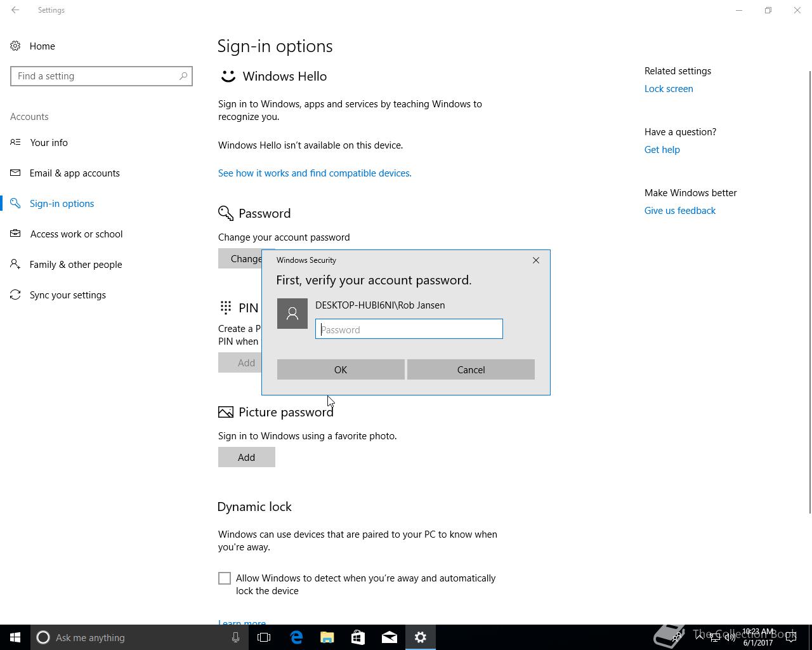Image resolution: width=812 pixels, height=650 pixels.
Task: Close the Windows Security dialog
Action: [x=536, y=260]
